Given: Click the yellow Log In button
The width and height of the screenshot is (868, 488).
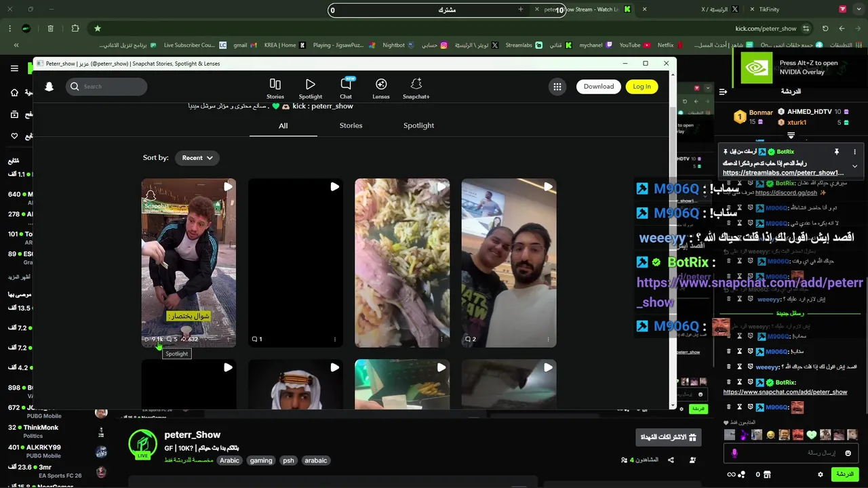Looking at the screenshot, I should pos(642,87).
